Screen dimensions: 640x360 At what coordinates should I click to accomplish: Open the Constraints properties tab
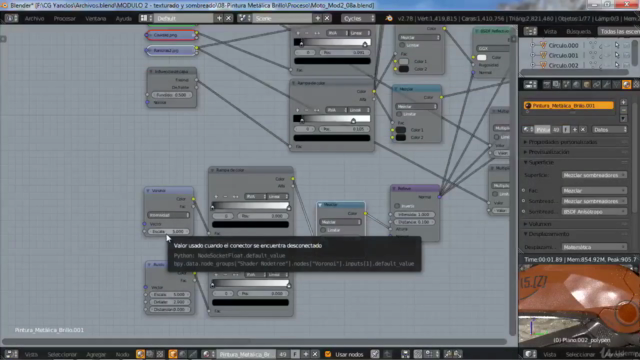point(596,84)
